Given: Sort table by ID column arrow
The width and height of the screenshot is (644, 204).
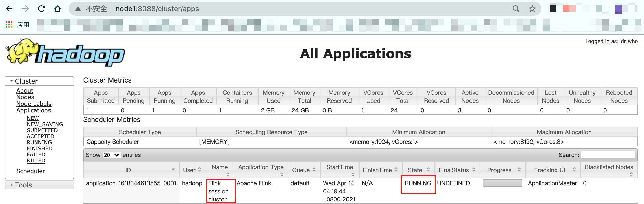Looking at the screenshot, I should tap(173, 169).
